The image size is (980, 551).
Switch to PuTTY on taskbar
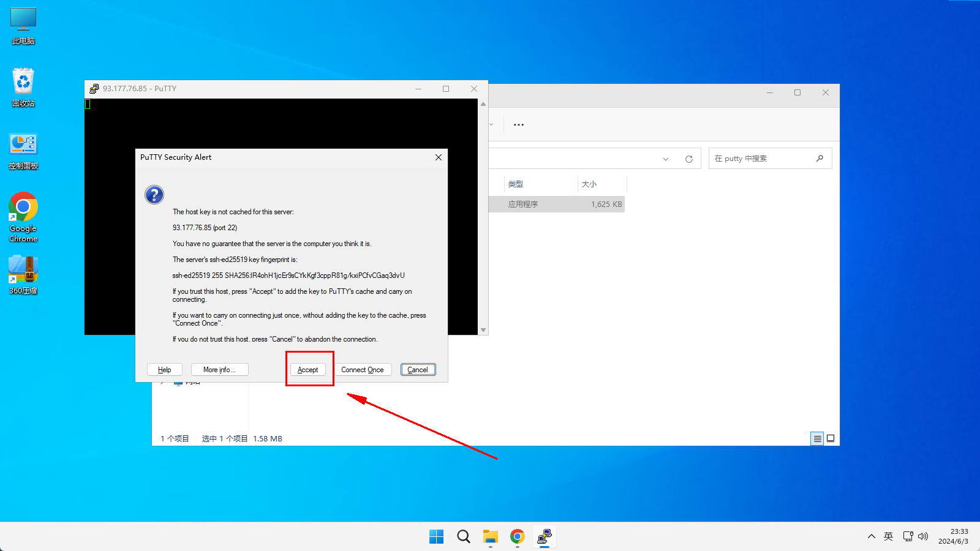(x=545, y=537)
